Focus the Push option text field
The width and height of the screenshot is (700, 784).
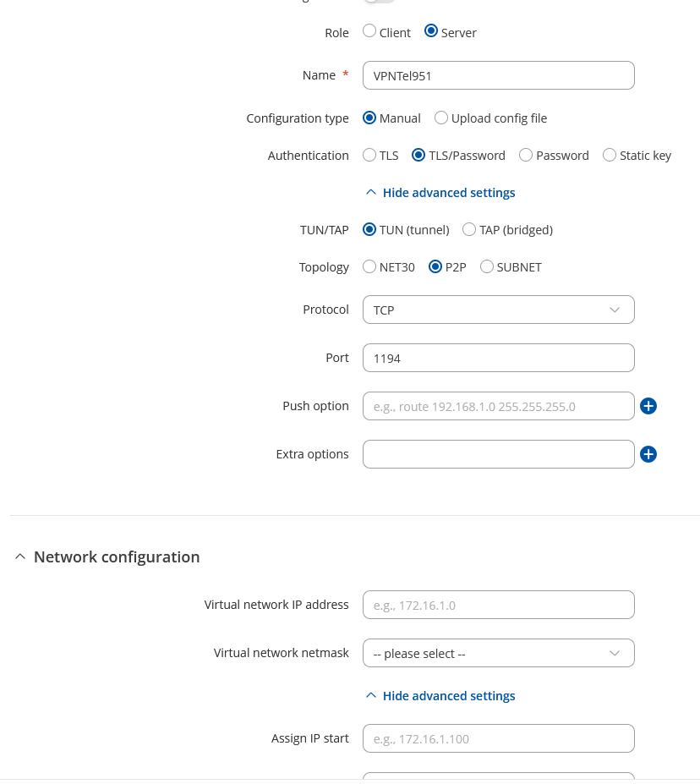coord(498,406)
